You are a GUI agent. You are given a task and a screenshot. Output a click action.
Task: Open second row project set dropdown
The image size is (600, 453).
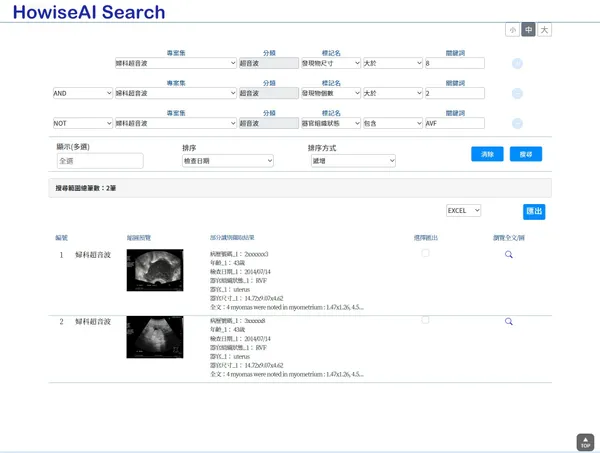[176, 93]
